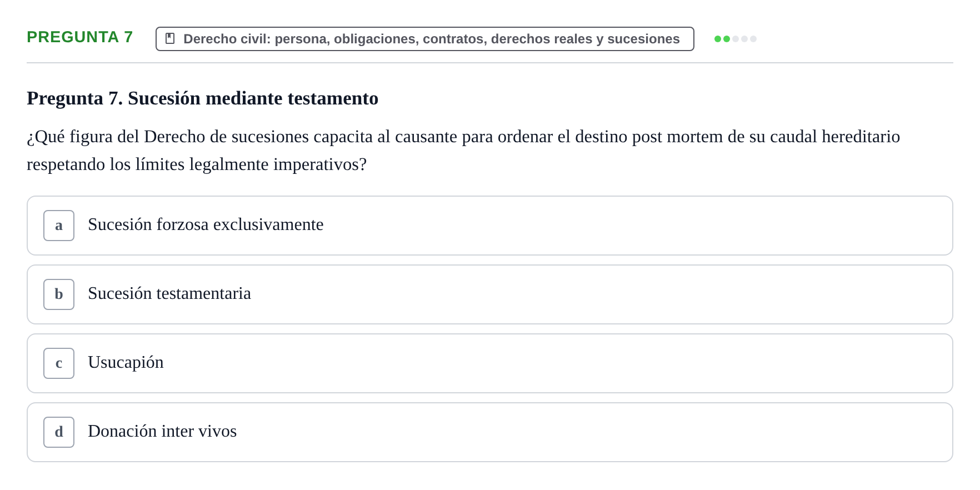Select letter box 'd' option

[59, 432]
